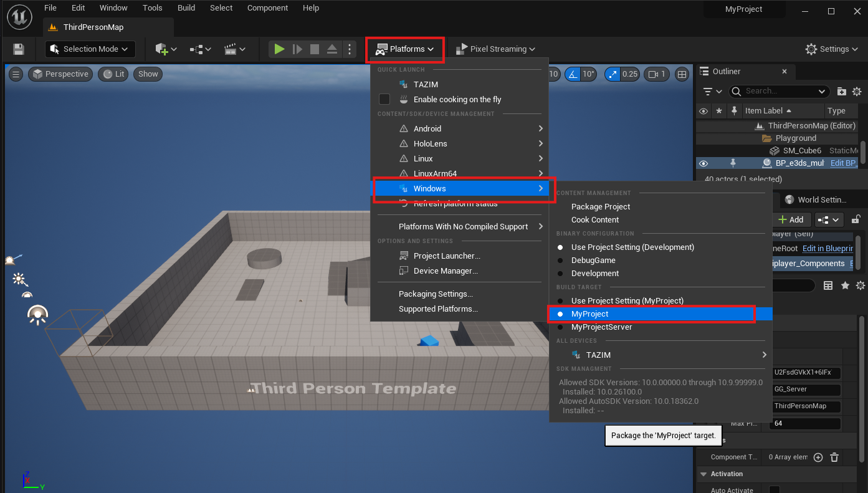Open the Add content cube icon
Screen dimensions: 868x493
pos(165,49)
